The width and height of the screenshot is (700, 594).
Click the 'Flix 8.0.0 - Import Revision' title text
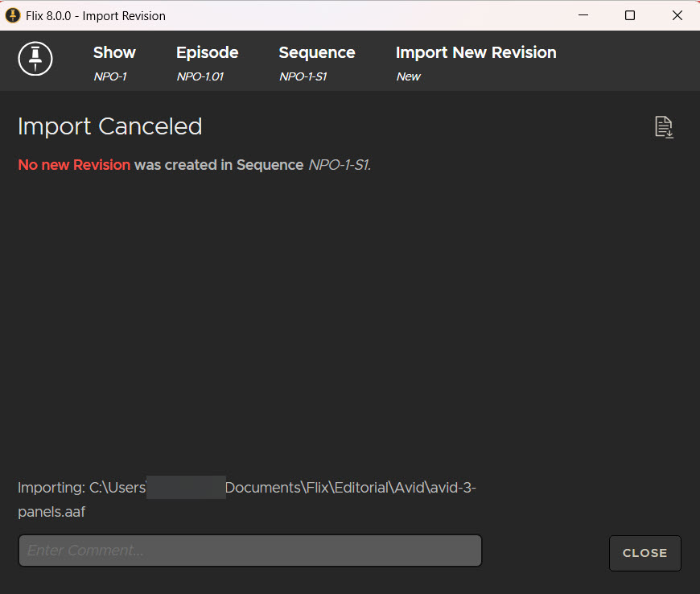click(x=96, y=15)
